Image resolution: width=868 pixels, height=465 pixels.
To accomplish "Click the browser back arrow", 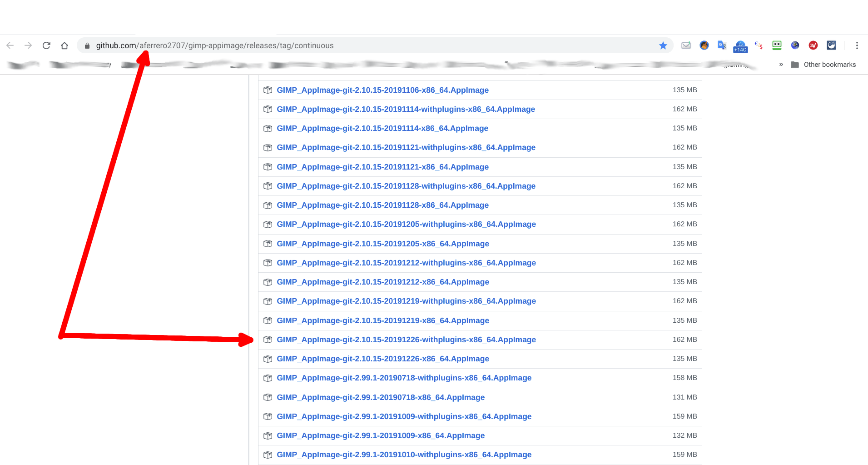I will 10,45.
